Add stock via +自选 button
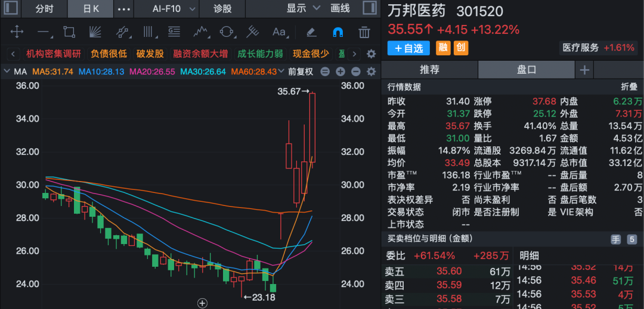 [x=408, y=48]
